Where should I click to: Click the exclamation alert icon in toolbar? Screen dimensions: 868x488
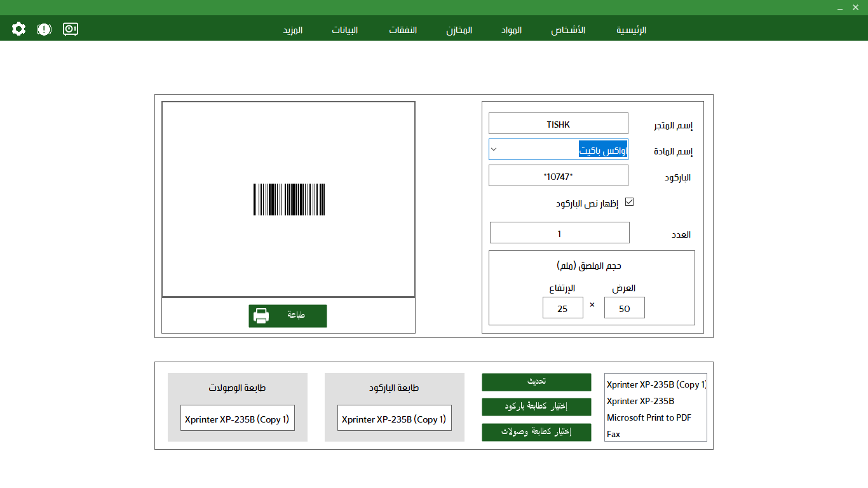(x=44, y=28)
